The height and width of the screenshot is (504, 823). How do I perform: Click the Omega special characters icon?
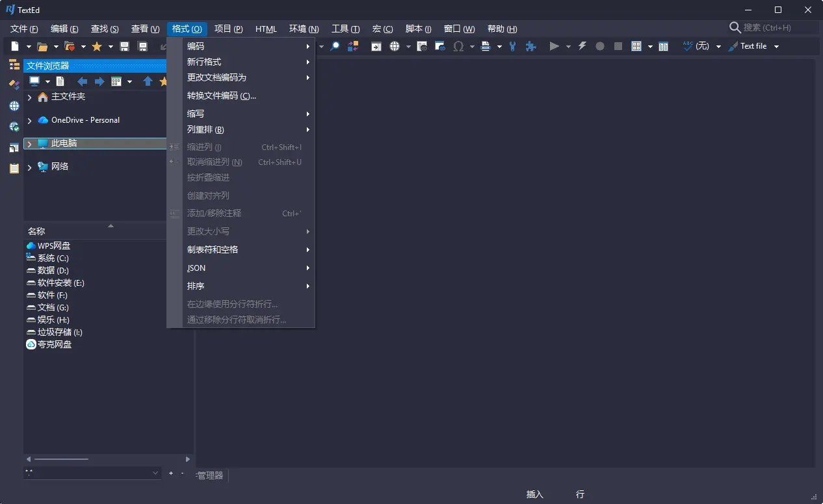click(x=458, y=46)
